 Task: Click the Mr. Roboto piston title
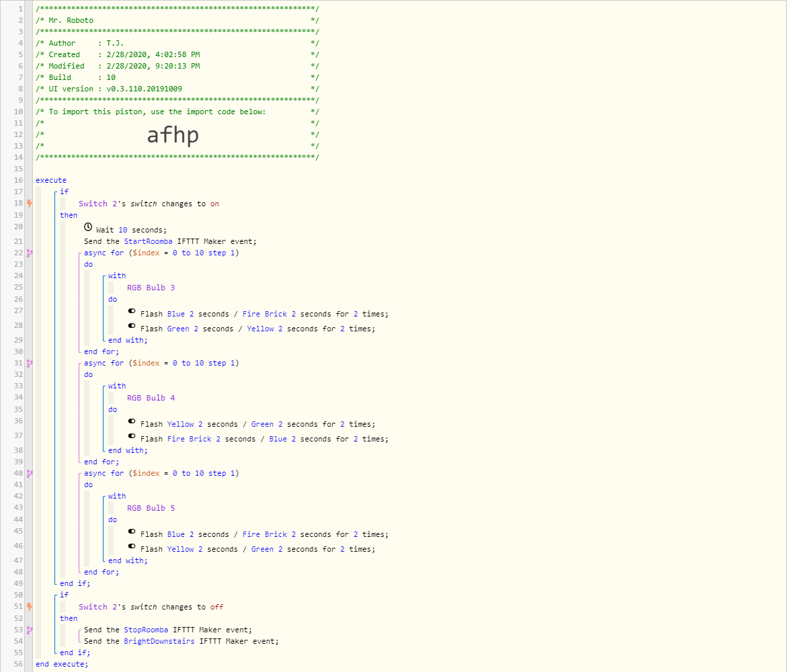71,20
